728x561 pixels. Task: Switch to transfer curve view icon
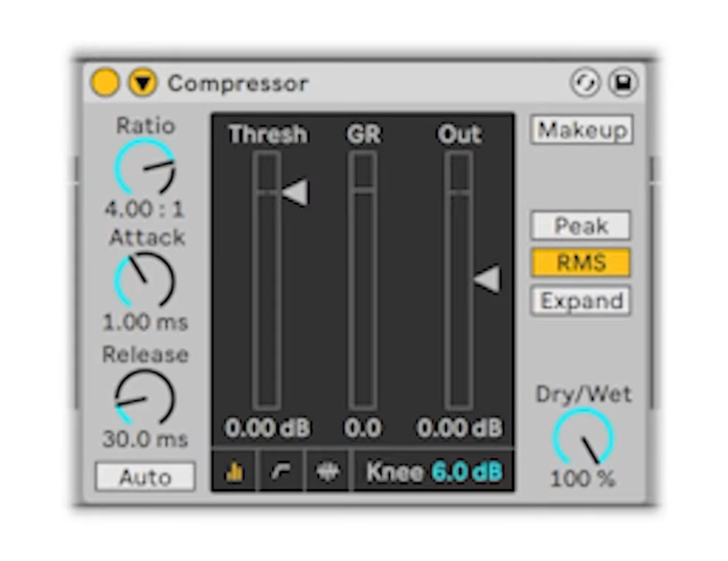[x=281, y=471]
